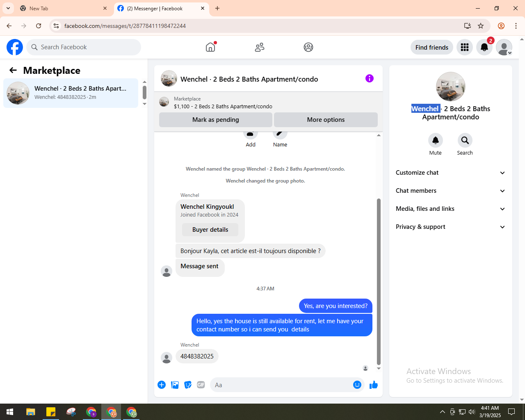Screen dimensions: 525x420
Task: Navigate back in browser
Action: click(9, 26)
